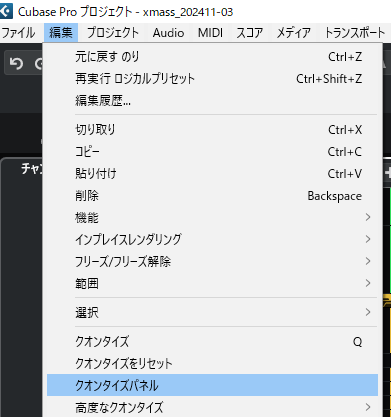Open the メディア menu
The width and height of the screenshot is (391, 417).
coord(293,33)
